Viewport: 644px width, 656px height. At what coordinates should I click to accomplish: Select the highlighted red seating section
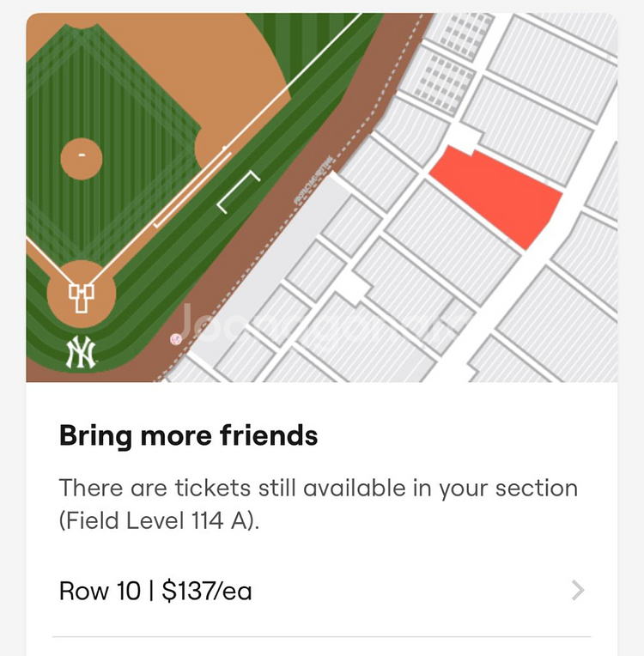tap(498, 194)
